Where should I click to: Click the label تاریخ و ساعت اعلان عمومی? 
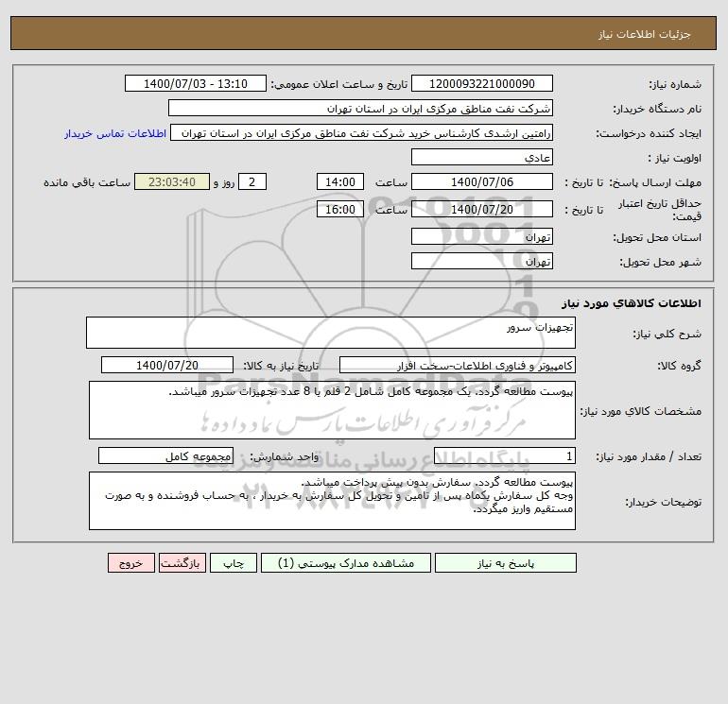click(338, 84)
